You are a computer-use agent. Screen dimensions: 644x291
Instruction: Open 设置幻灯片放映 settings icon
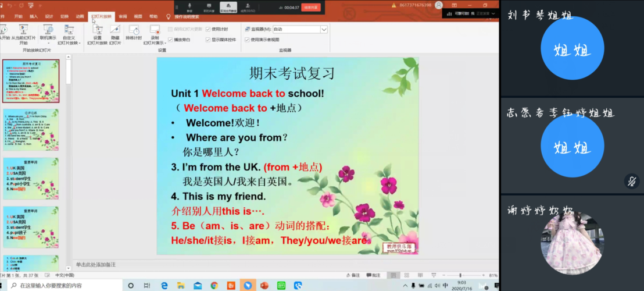(97, 30)
